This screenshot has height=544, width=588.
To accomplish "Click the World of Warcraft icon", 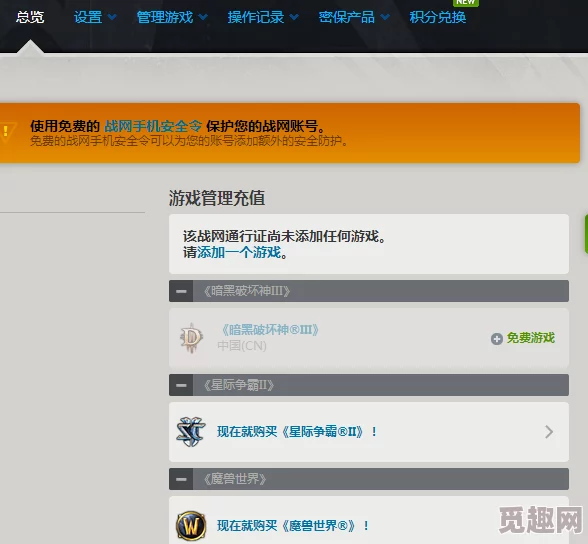I will [x=191, y=526].
